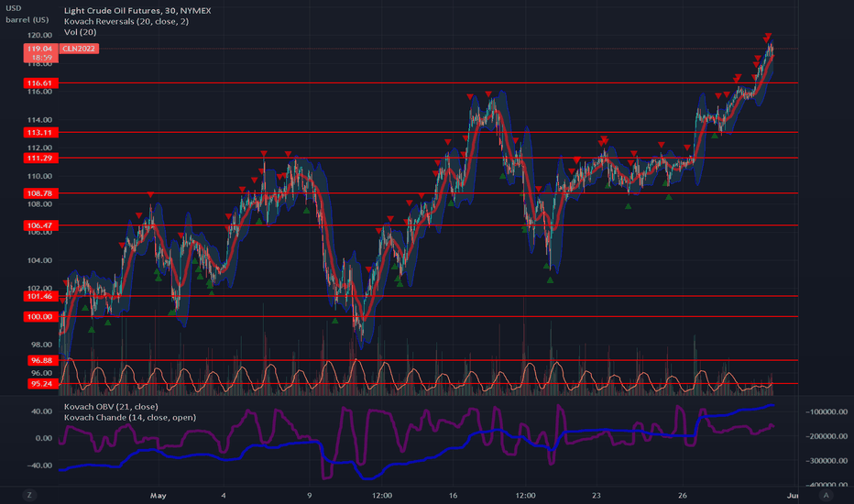Click the 9 date on time axis

click(x=310, y=495)
